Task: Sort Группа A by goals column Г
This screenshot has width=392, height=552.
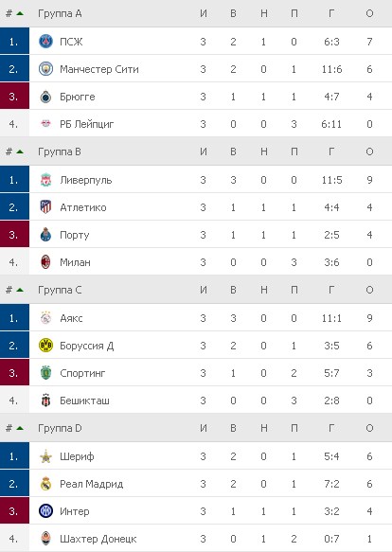Action: point(331,14)
